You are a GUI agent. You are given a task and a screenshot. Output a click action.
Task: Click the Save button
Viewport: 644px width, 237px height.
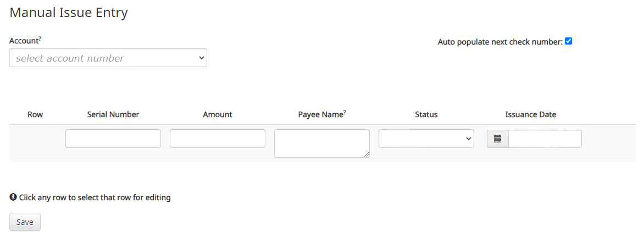(x=25, y=222)
